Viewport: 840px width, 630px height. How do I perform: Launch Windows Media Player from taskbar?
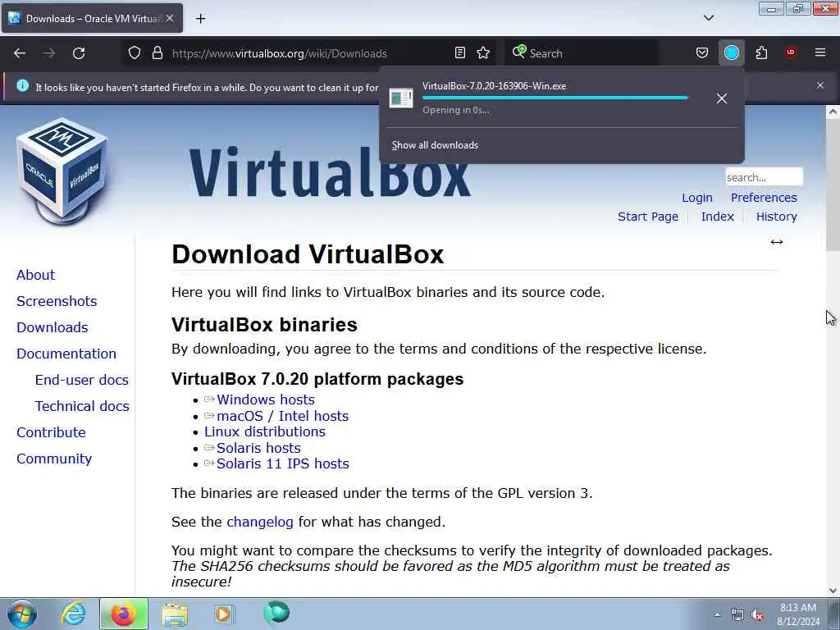[224, 614]
